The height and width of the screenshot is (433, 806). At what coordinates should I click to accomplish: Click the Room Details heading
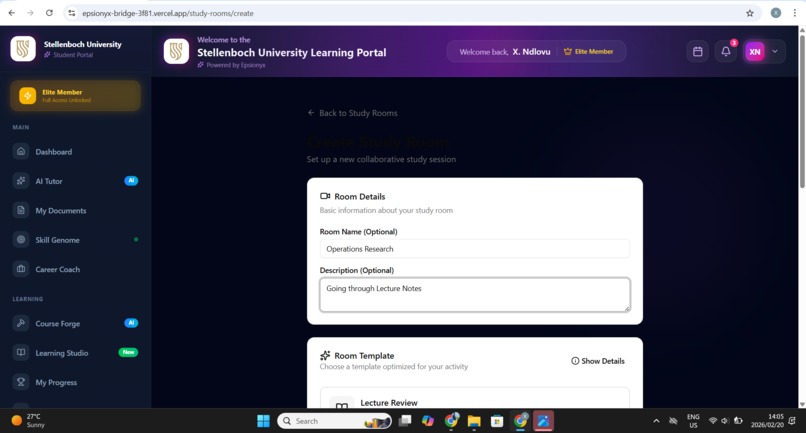click(359, 196)
